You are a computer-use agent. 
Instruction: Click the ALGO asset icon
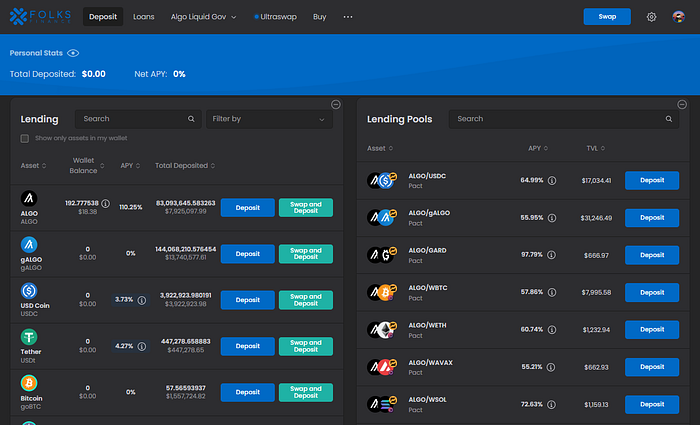(x=29, y=198)
